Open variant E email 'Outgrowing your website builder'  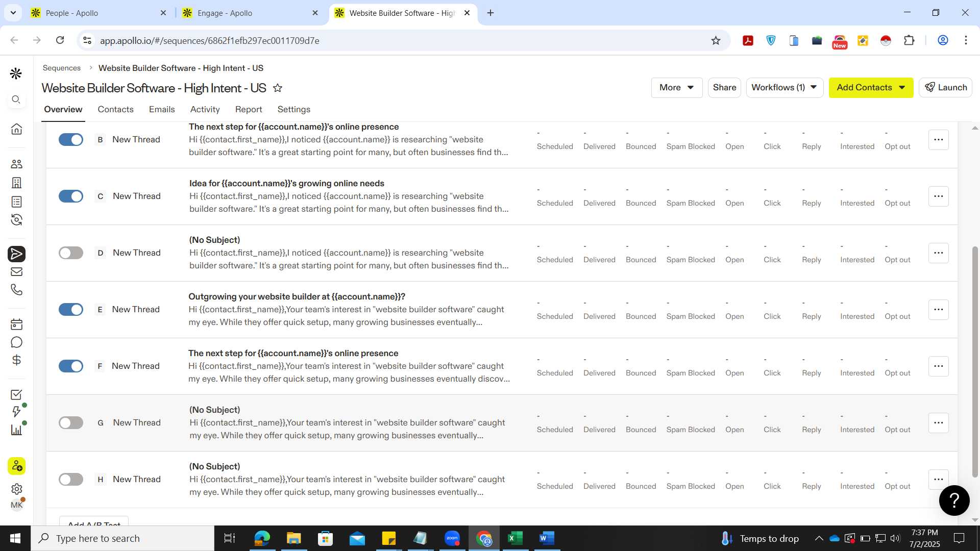point(297,297)
